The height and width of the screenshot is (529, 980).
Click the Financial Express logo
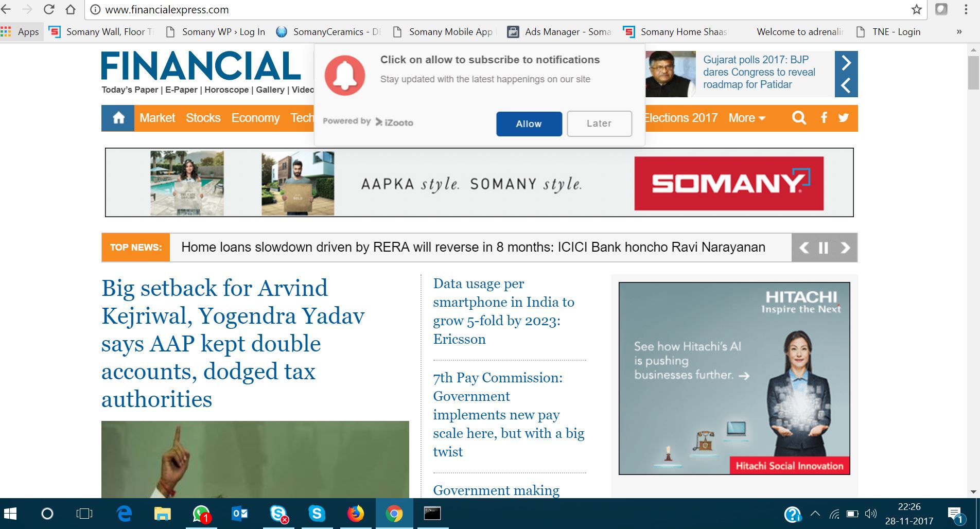(201, 66)
